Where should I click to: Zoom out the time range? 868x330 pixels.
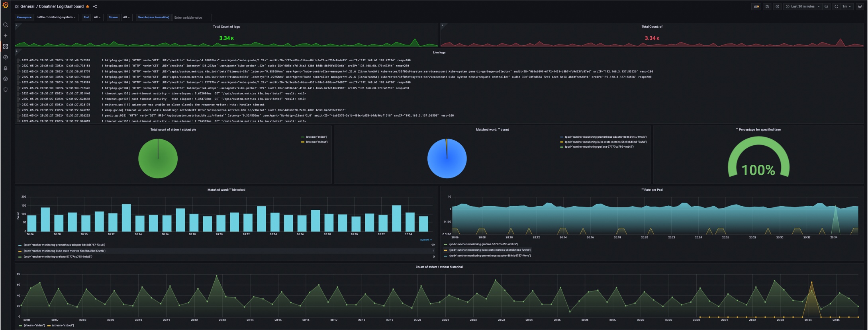[826, 6]
